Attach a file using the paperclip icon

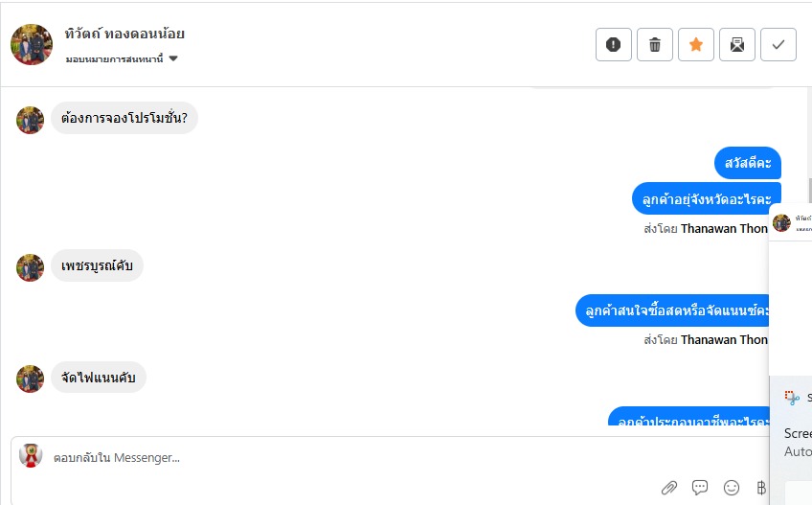click(x=669, y=488)
